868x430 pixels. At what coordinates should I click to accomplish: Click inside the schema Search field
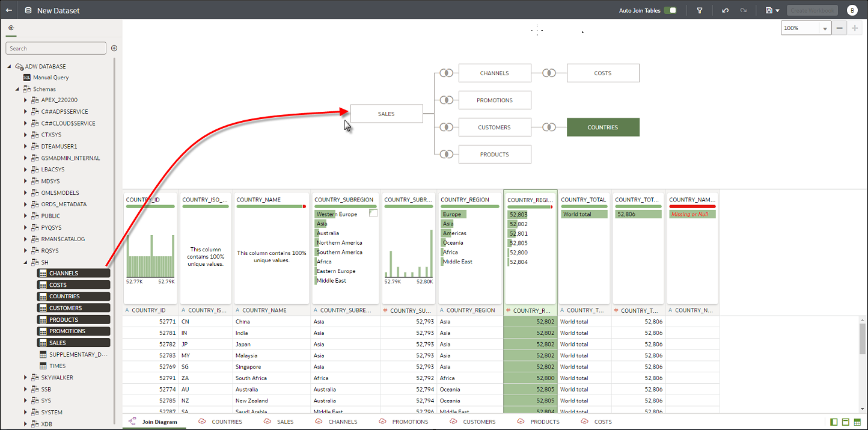tap(56, 48)
